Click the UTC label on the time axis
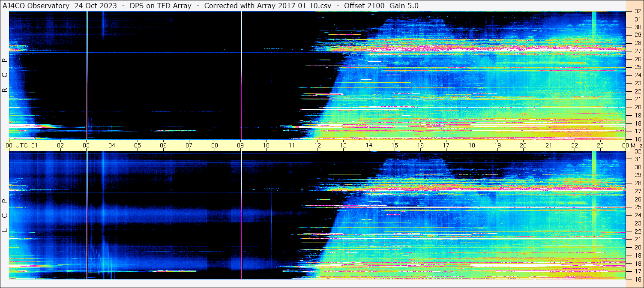The width and height of the screenshot is (644, 288). click(x=21, y=145)
